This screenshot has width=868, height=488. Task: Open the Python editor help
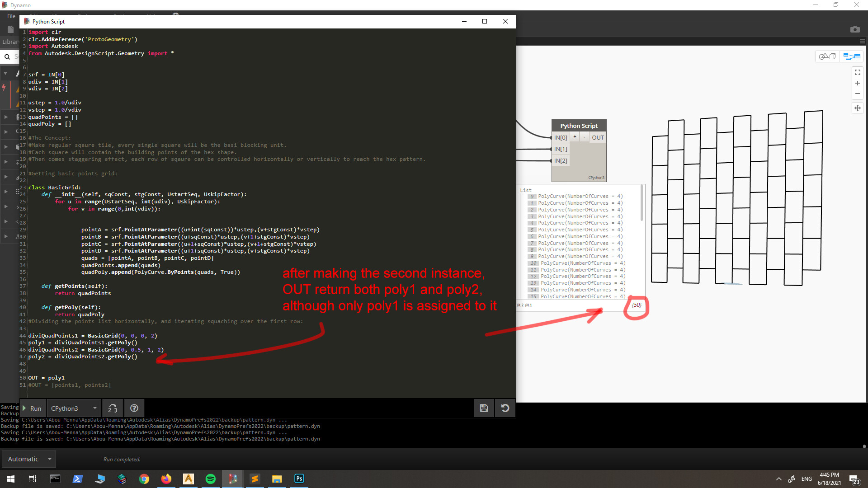pos(134,408)
